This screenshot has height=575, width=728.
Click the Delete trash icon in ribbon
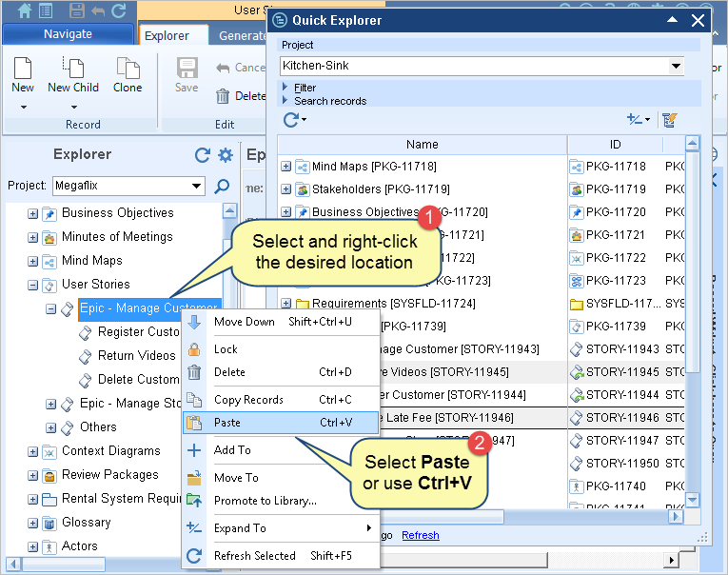click(223, 96)
